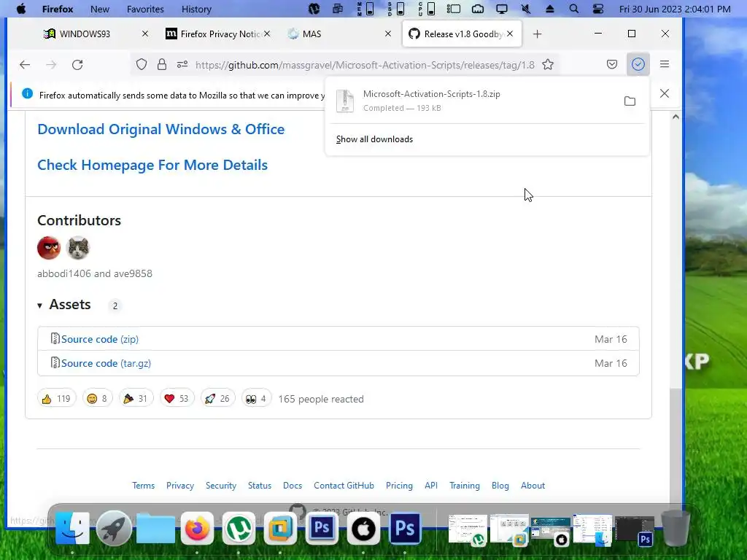Open the Status footer link

coord(260,486)
